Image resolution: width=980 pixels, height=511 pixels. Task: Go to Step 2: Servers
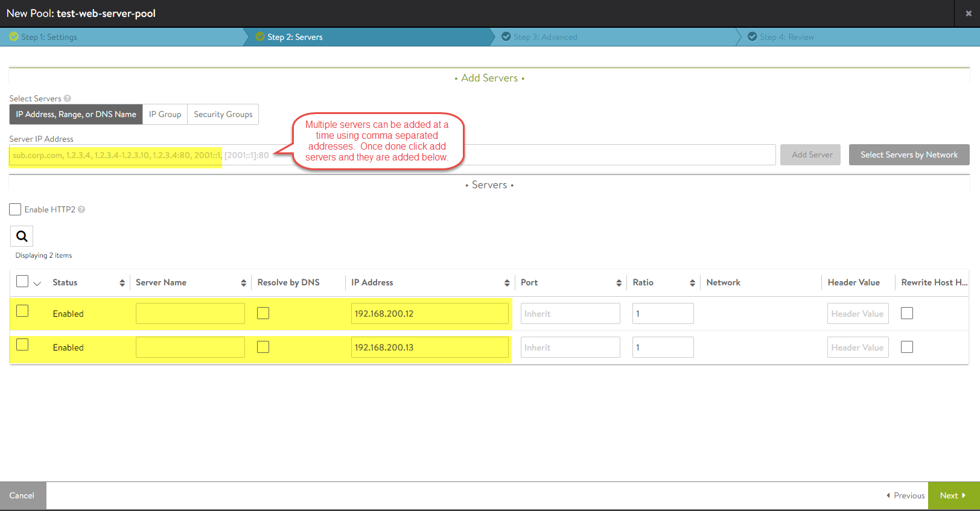[295, 37]
